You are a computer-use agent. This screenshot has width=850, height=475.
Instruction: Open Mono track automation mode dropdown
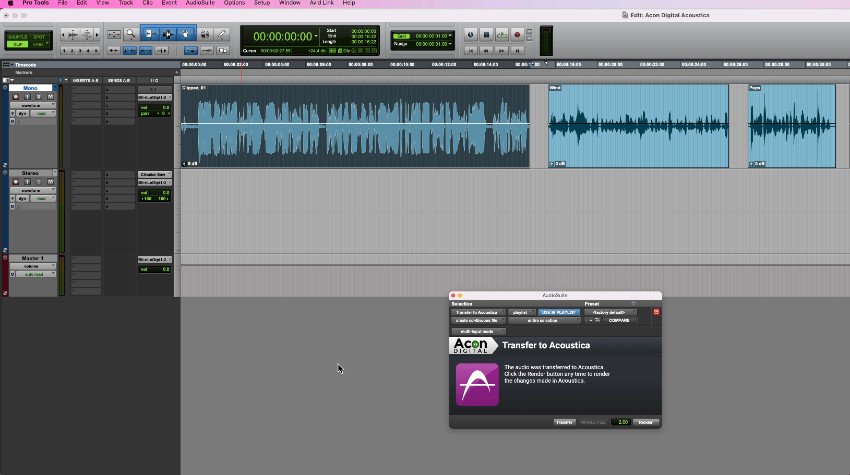(x=42, y=113)
